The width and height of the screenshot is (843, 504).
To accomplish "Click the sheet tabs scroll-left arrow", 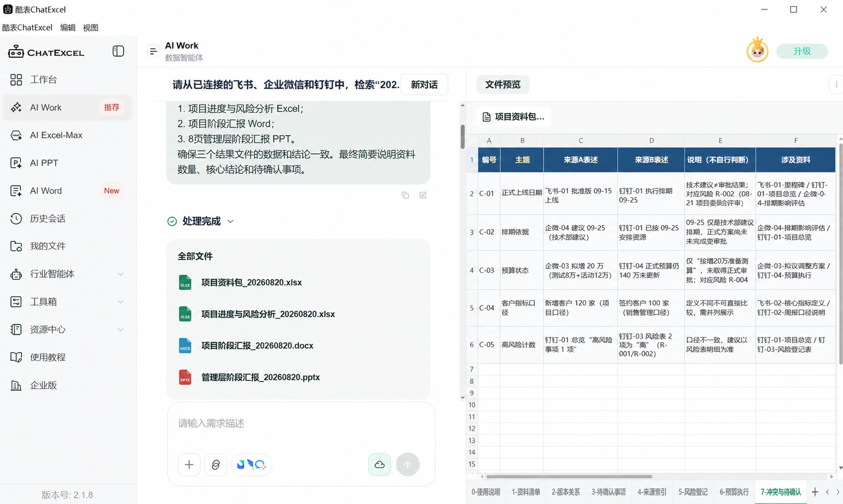I will [x=827, y=492].
